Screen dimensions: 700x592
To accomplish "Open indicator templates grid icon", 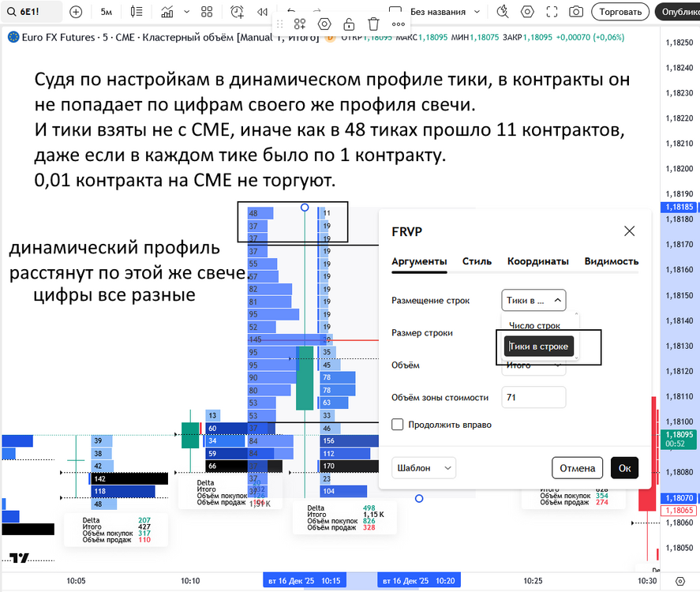I will pos(207,12).
